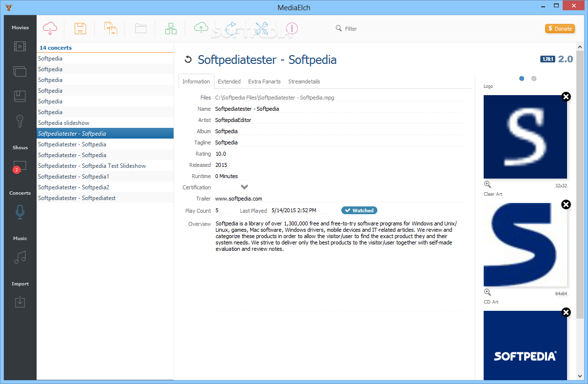Open settings via wrench and screwdriver icon
Viewport: 588px width, 384px height.
[x=262, y=28]
